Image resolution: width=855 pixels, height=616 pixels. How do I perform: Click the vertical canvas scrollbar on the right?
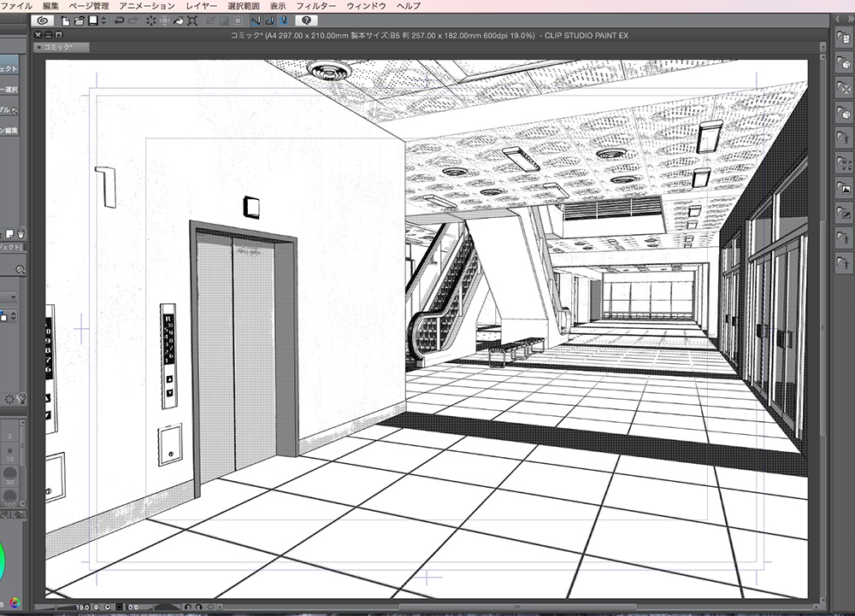tap(823, 326)
